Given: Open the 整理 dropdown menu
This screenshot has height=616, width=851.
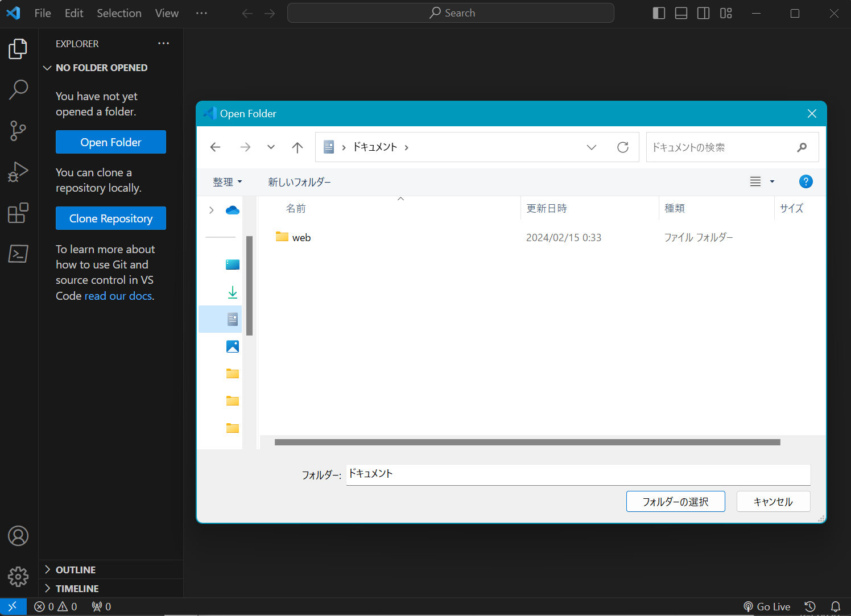Looking at the screenshot, I should pyautogui.click(x=227, y=182).
